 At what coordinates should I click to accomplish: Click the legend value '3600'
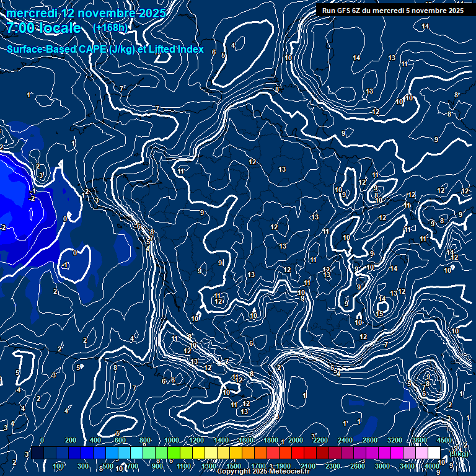pyautogui.click(x=420, y=440)
